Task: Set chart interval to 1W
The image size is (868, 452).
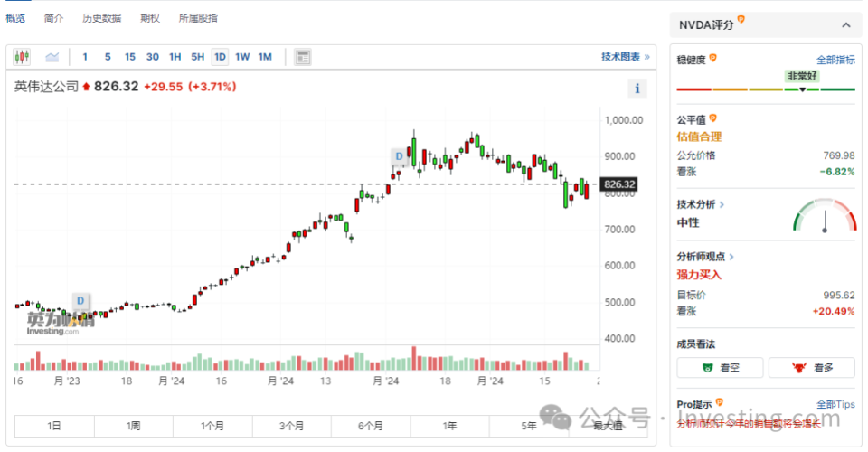Action: pyautogui.click(x=242, y=57)
